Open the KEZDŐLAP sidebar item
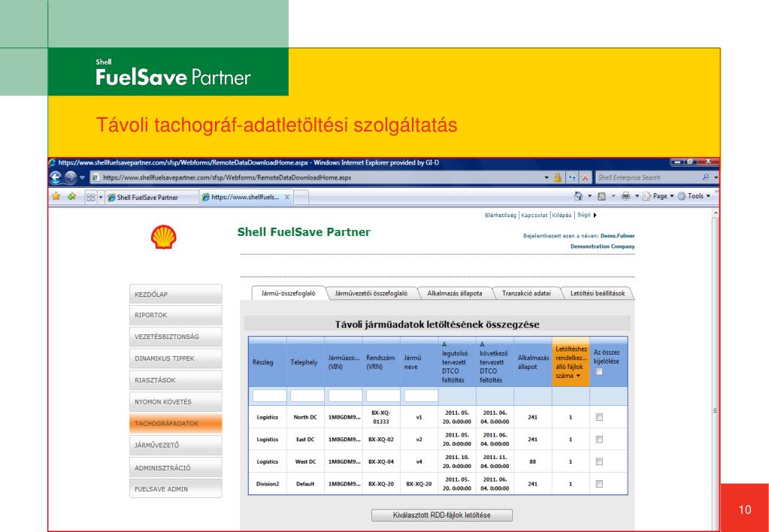Screen dimensions: 769x532 pos(176,295)
